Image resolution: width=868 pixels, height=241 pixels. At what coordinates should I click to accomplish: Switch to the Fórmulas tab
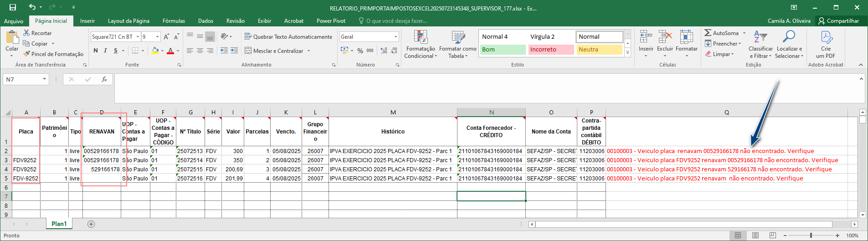[x=174, y=21]
